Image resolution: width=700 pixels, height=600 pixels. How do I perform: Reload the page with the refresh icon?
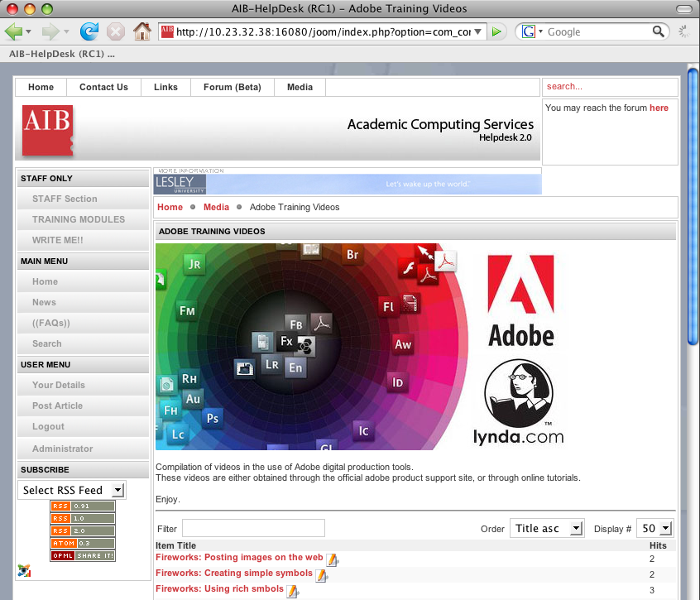click(89, 31)
